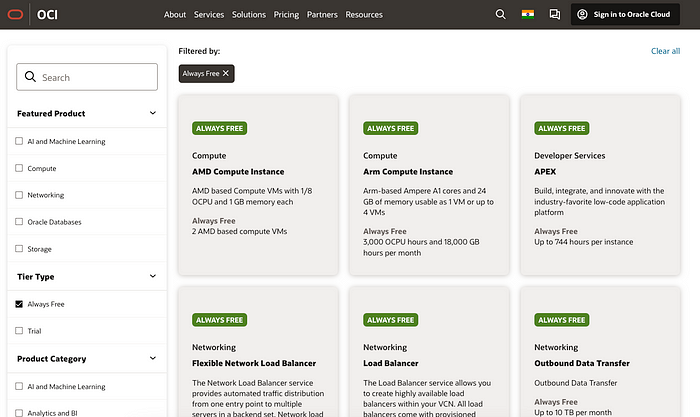This screenshot has height=417, width=700.
Task: Uncheck the Always Free checkbox
Action: [19, 303]
